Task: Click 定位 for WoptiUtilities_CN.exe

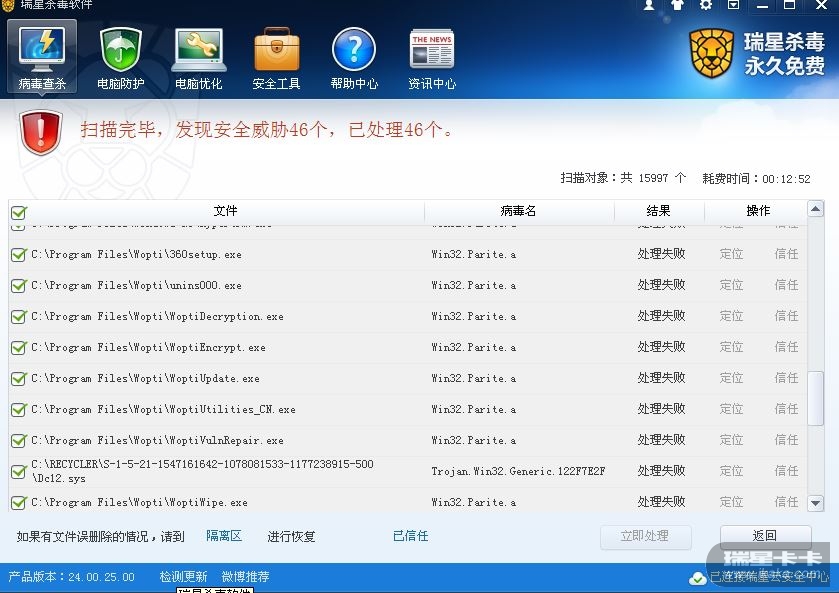Action: [x=731, y=409]
